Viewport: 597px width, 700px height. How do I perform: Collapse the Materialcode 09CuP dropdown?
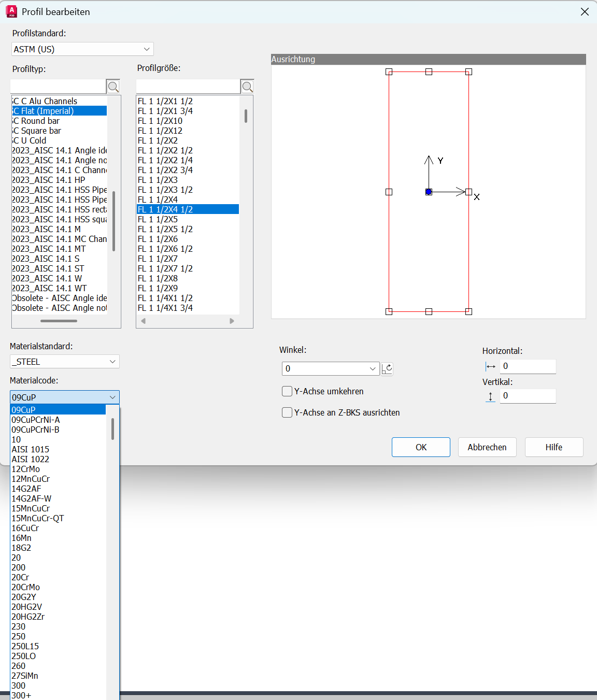[x=65, y=397]
